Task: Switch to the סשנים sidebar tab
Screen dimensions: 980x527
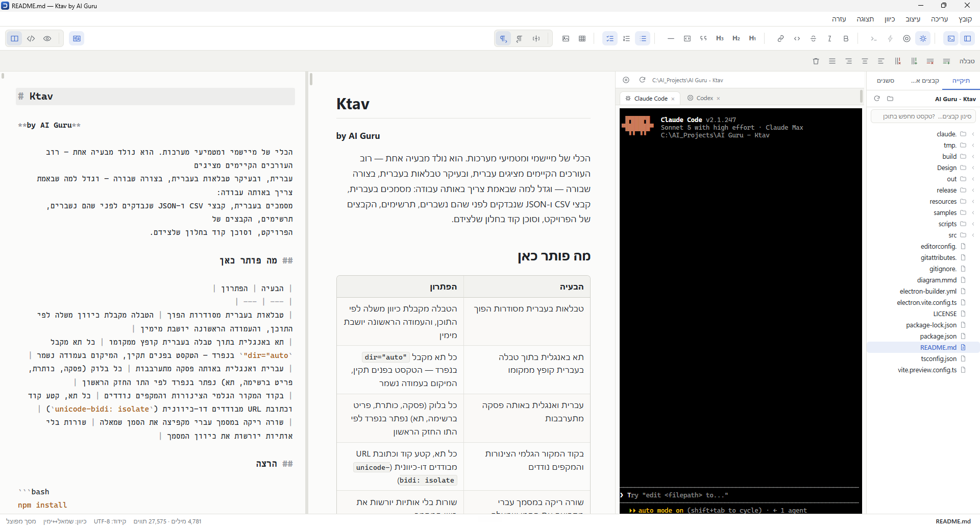Action: pos(886,81)
